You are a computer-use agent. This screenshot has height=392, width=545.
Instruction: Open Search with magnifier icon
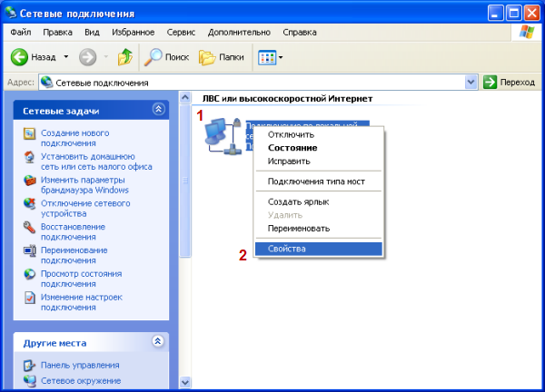153,57
